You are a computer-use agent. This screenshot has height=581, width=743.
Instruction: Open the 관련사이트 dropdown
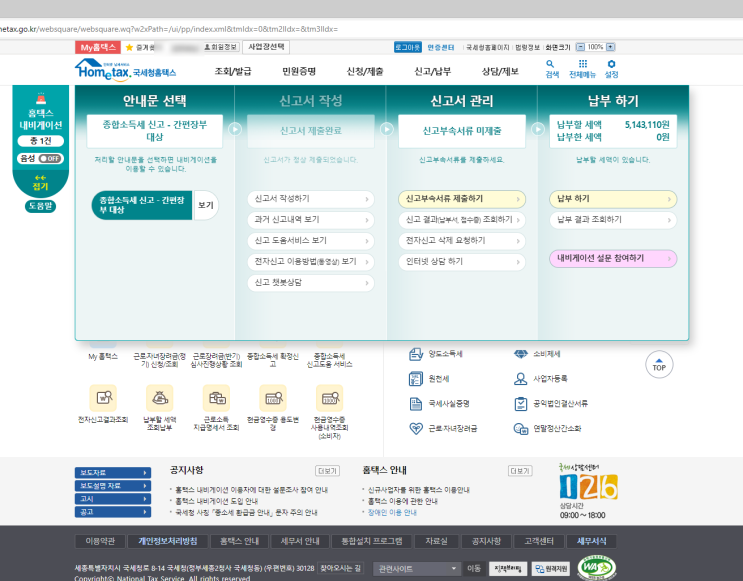point(417,569)
